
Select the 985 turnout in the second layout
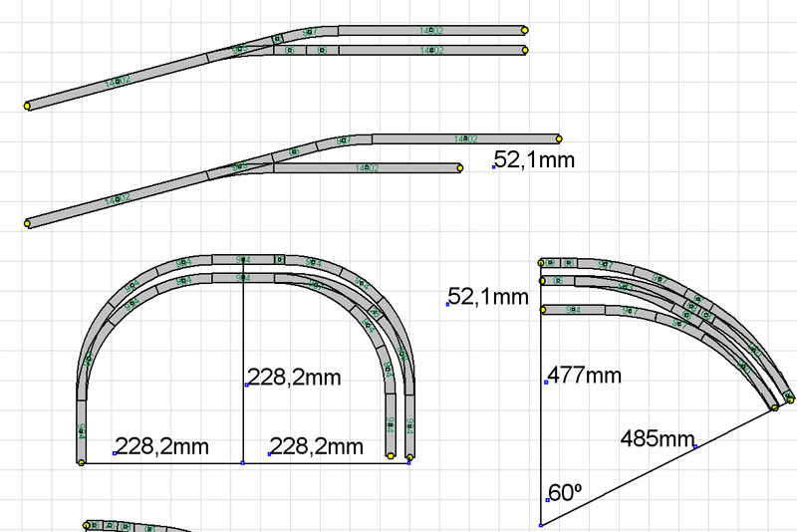point(240,166)
